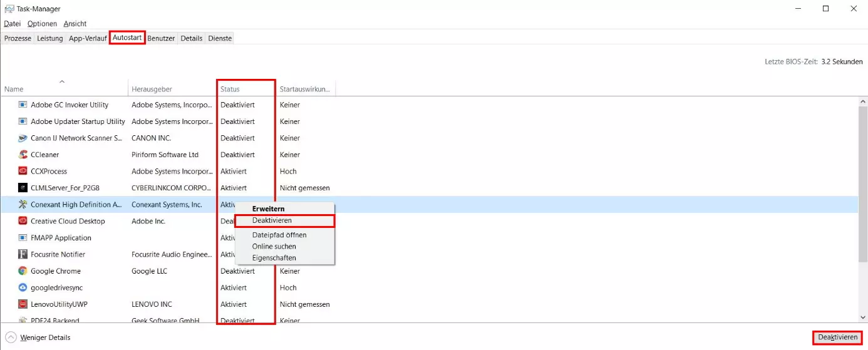
Task: Select the Focusrite Notifier row name
Action: click(58, 254)
